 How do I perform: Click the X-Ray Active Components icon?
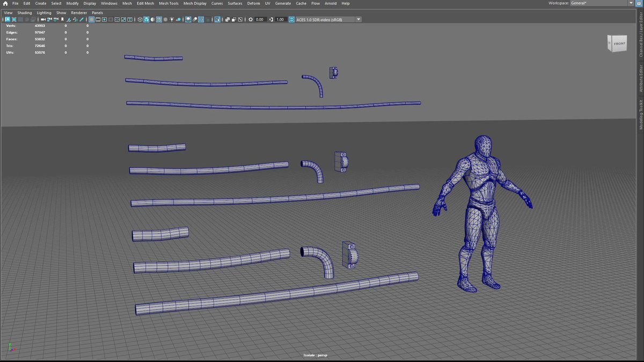[x=234, y=19]
